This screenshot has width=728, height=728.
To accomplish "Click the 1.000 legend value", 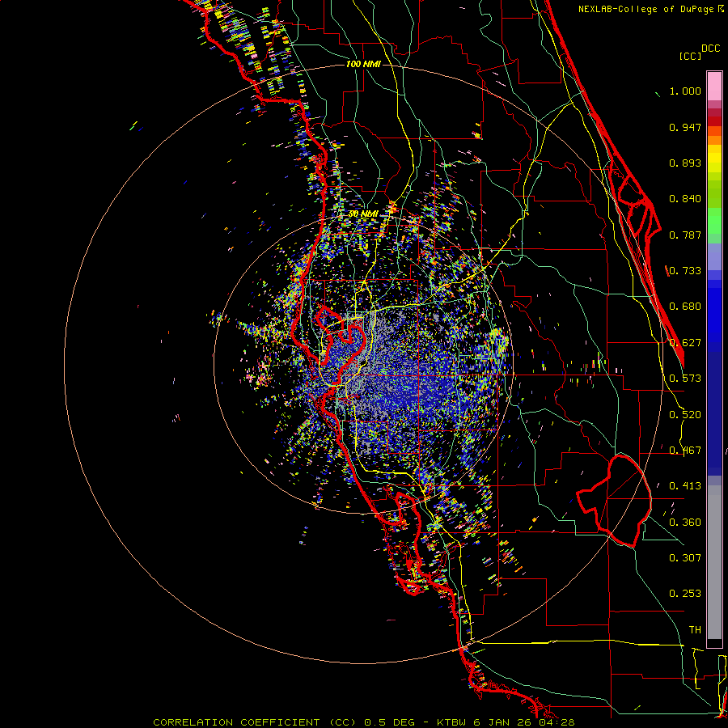I will [685, 91].
